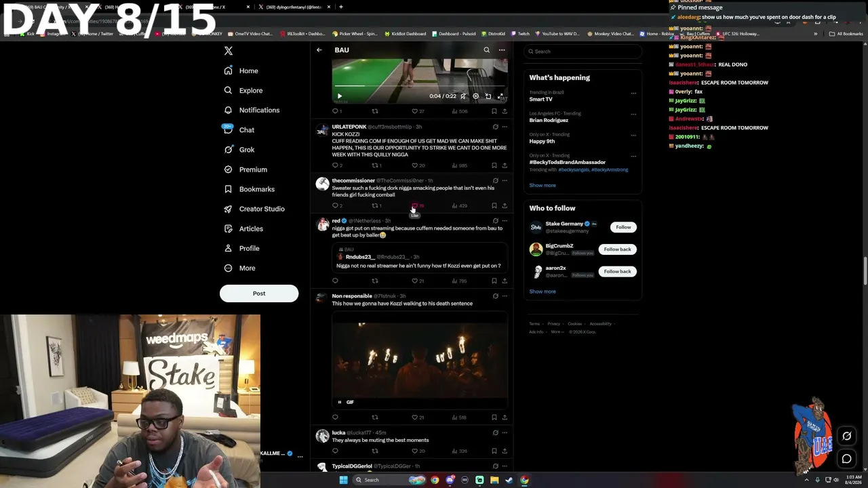Open Creator Studio in the sidebar
The height and width of the screenshot is (488, 868).
coord(254,209)
